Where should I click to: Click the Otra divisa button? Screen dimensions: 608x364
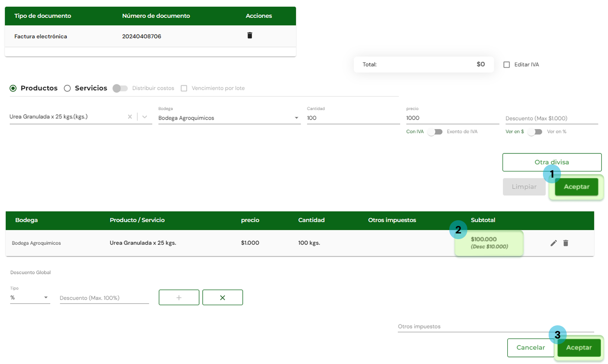pyautogui.click(x=552, y=162)
